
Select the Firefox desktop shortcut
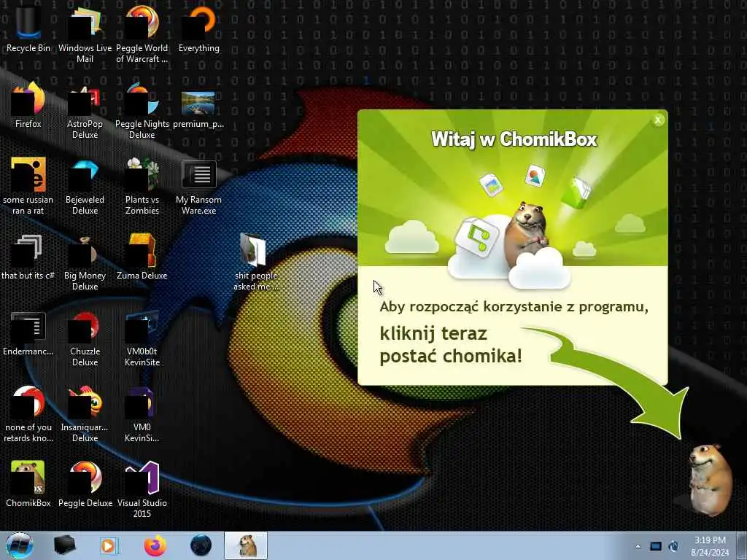(x=28, y=105)
